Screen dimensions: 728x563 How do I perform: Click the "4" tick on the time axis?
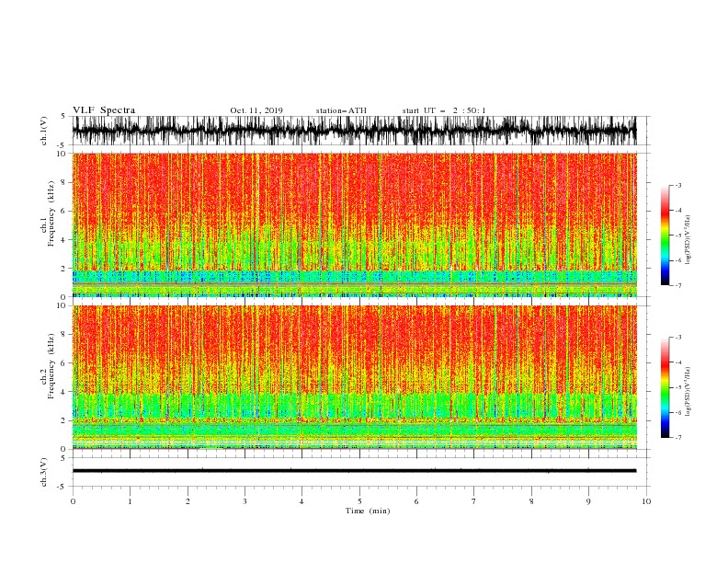tap(301, 501)
